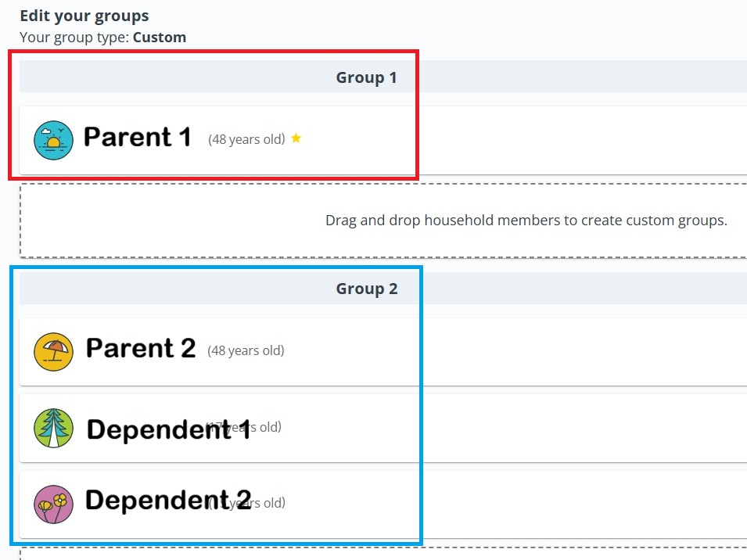Click the Group 1 title text
The image size is (747, 560).
(x=366, y=77)
